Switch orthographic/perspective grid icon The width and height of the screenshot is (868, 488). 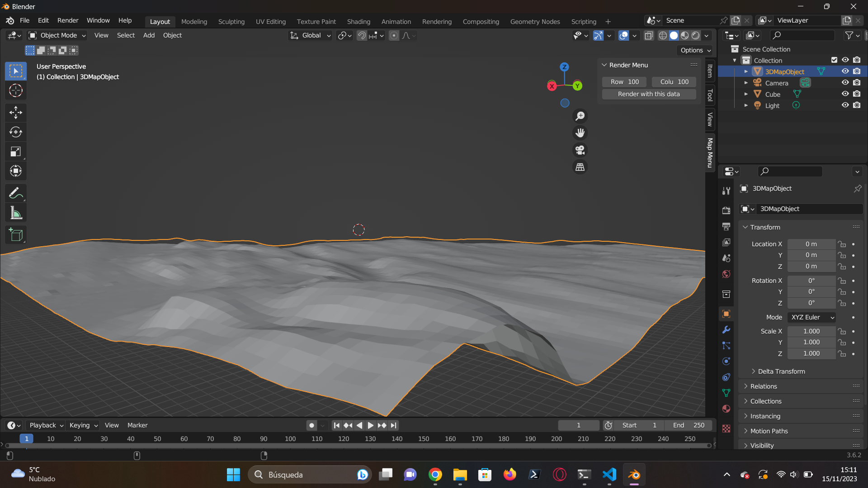[580, 167]
